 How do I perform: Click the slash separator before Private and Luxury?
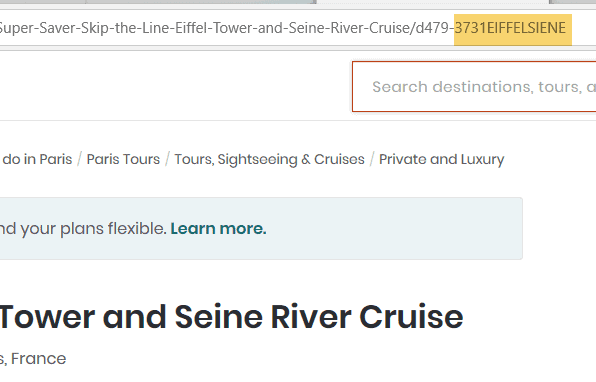coord(372,159)
